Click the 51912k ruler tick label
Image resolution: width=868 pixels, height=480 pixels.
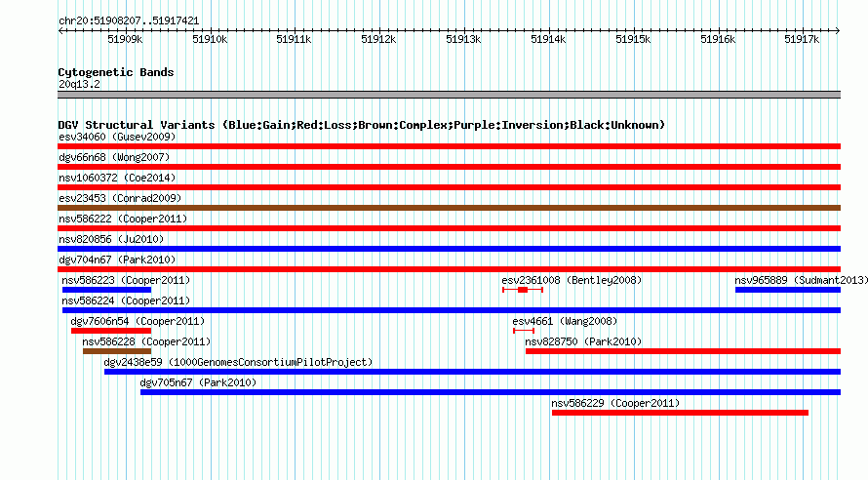tap(378, 39)
